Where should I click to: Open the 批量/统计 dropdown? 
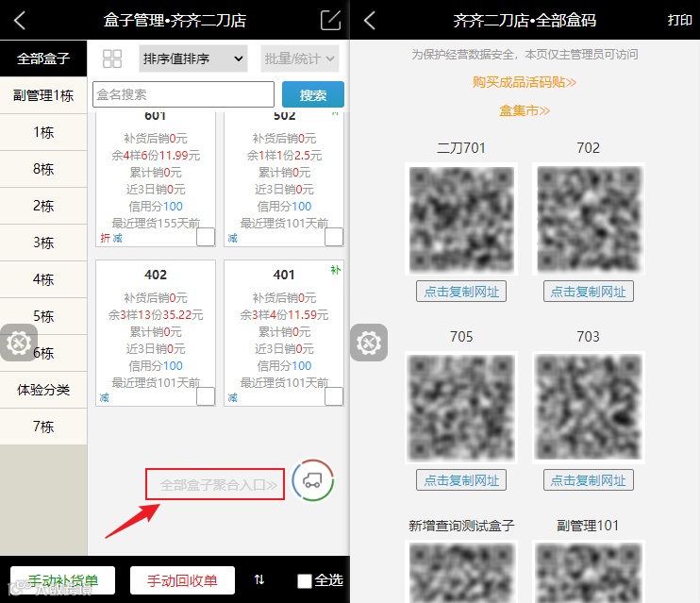pyautogui.click(x=300, y=59)
